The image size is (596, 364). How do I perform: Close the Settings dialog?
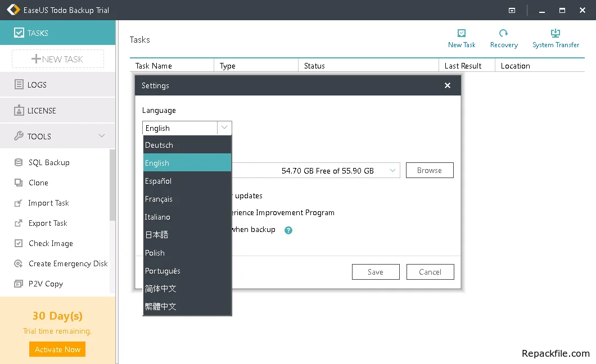tap(448, 85)
